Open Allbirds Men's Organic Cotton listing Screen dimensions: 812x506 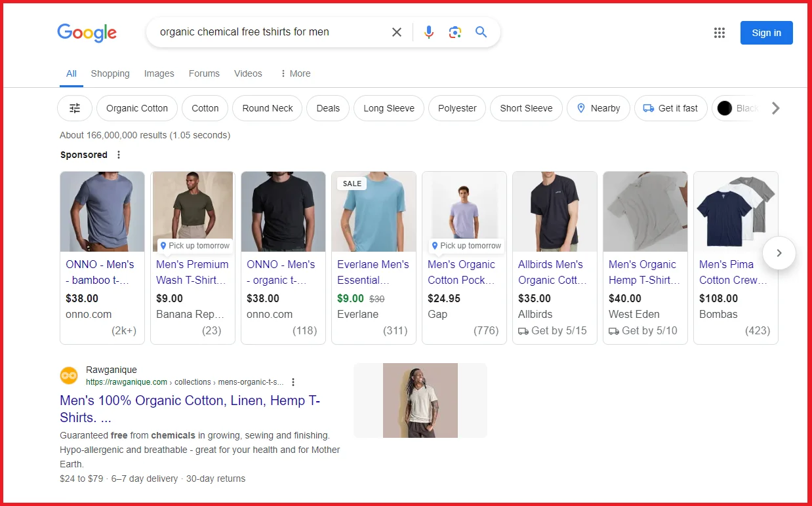[x=551, y=272]
